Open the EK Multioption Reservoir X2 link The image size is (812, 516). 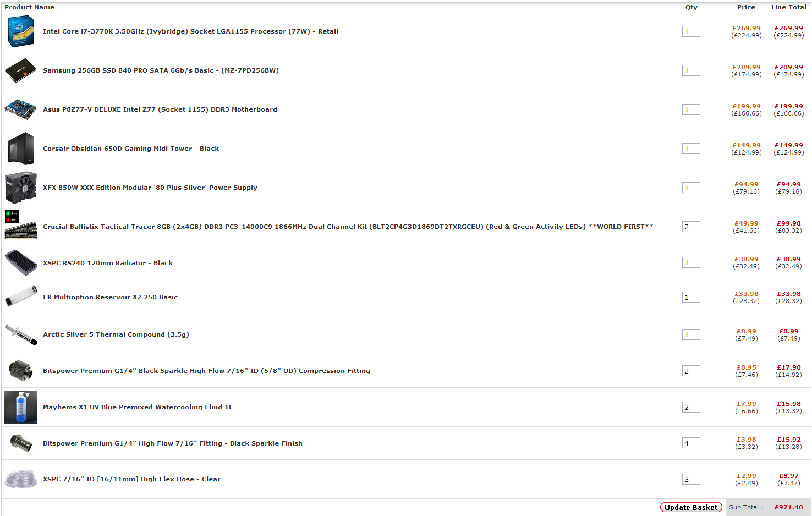(110, 297)
